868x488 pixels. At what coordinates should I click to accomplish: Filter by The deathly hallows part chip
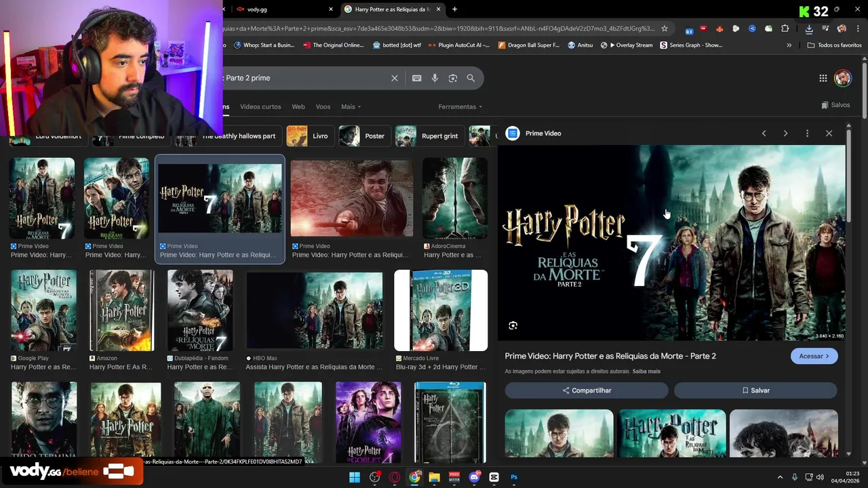pyautogui.click(x=228, y=136)
